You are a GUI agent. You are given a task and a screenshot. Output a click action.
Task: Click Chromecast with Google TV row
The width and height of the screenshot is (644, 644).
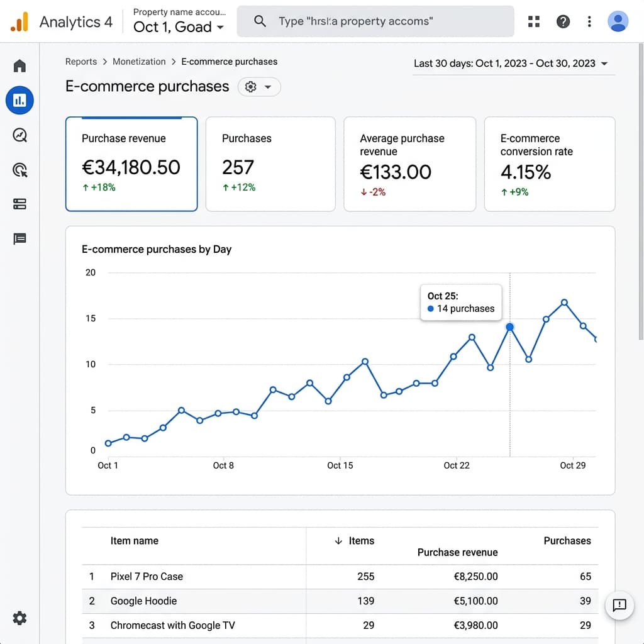tap(340, 626)
